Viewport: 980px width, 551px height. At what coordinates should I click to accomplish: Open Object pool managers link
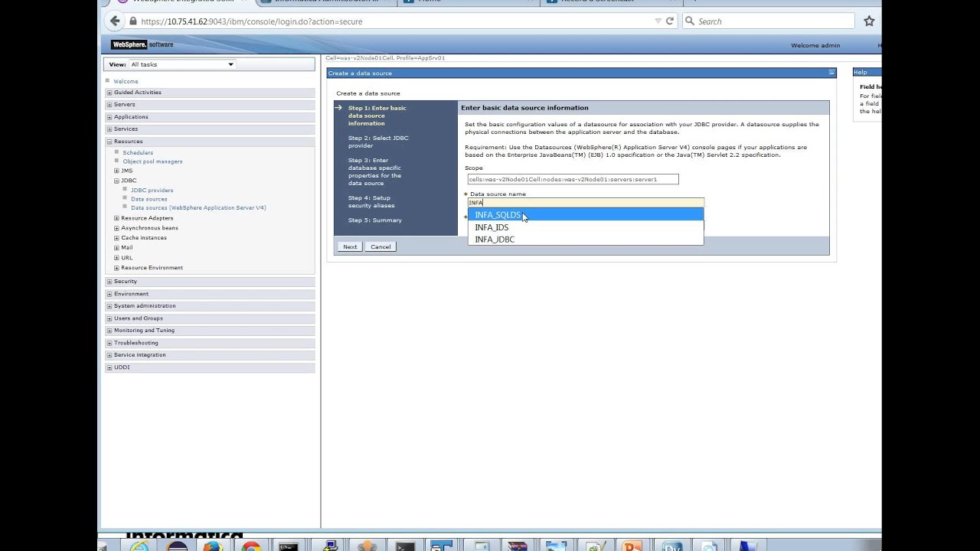click(152, 161)
